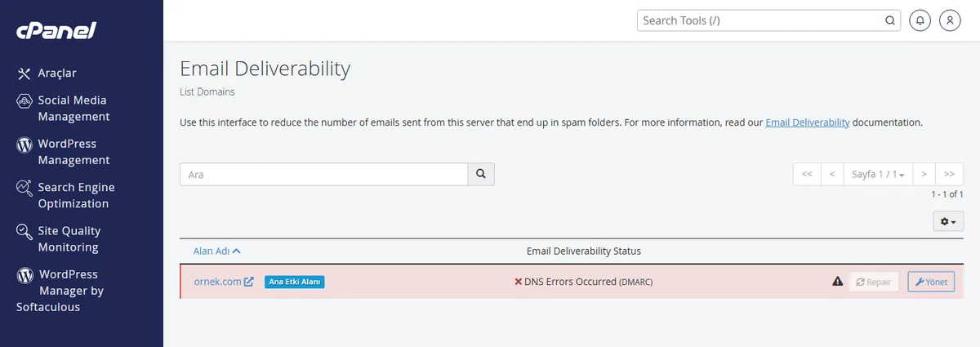Click the notifications bell icon
The height and width of the screenshot is (347, 980).
tap(920, 20)
